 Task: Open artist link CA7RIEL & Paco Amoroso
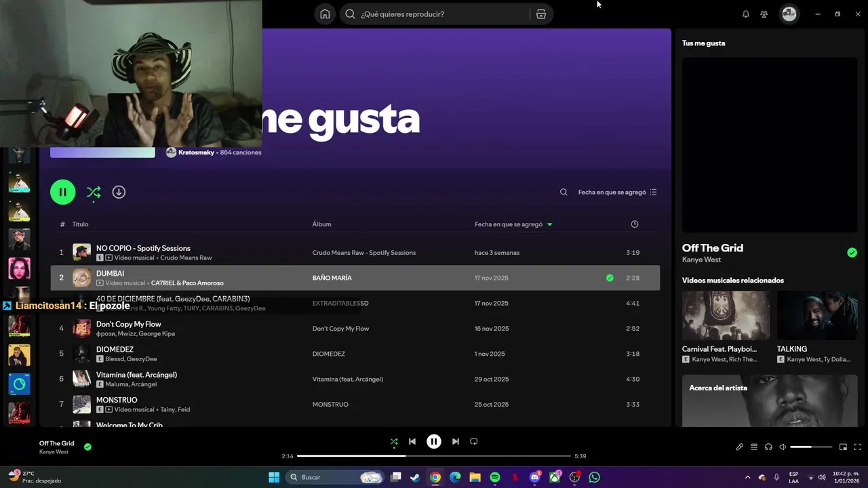(187, 283)
